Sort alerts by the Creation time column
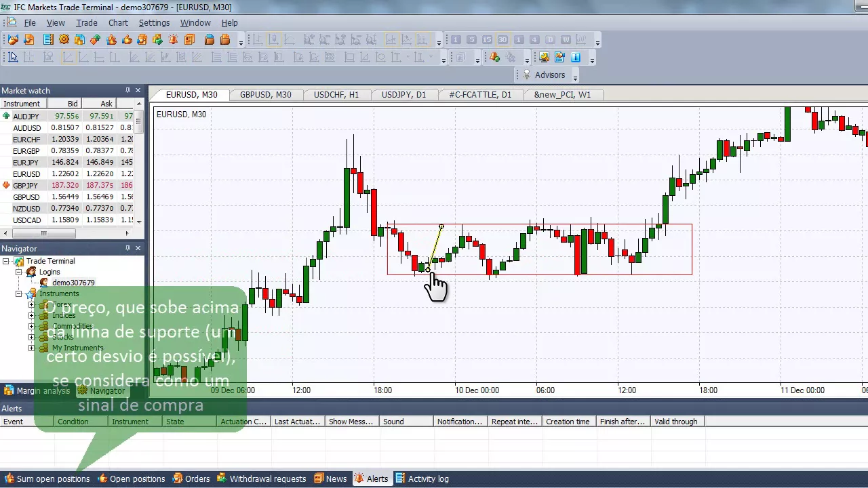Viewport: 868px width, 488px height. click(568, 422)
